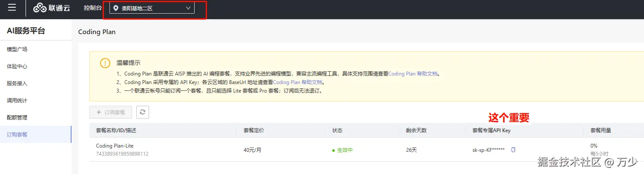Click the 每5小时 usage label
Viewport: 644px width, 174px height.
click(x=599, y=154)
